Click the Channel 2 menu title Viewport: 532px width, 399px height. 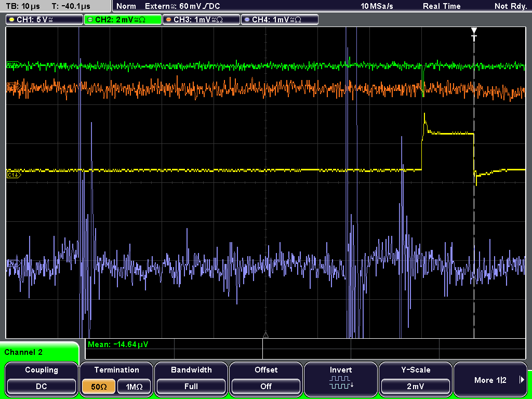pos(23,352)
